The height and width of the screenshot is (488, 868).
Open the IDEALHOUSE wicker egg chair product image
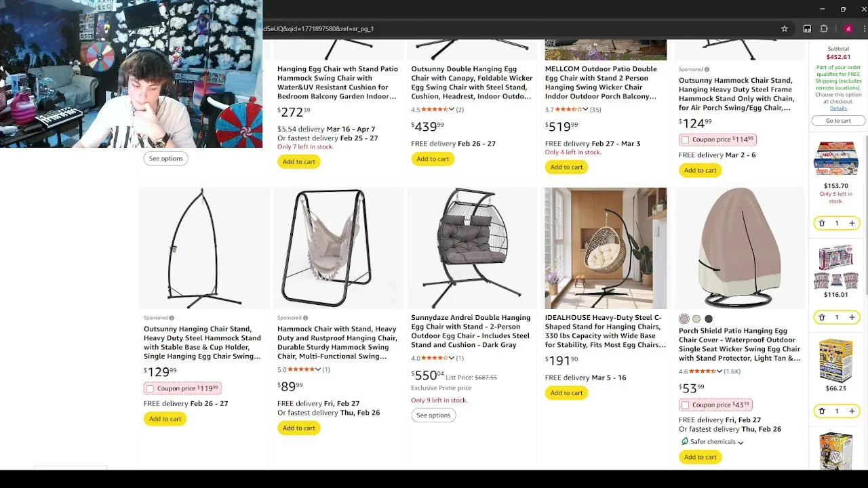[606, 248]
